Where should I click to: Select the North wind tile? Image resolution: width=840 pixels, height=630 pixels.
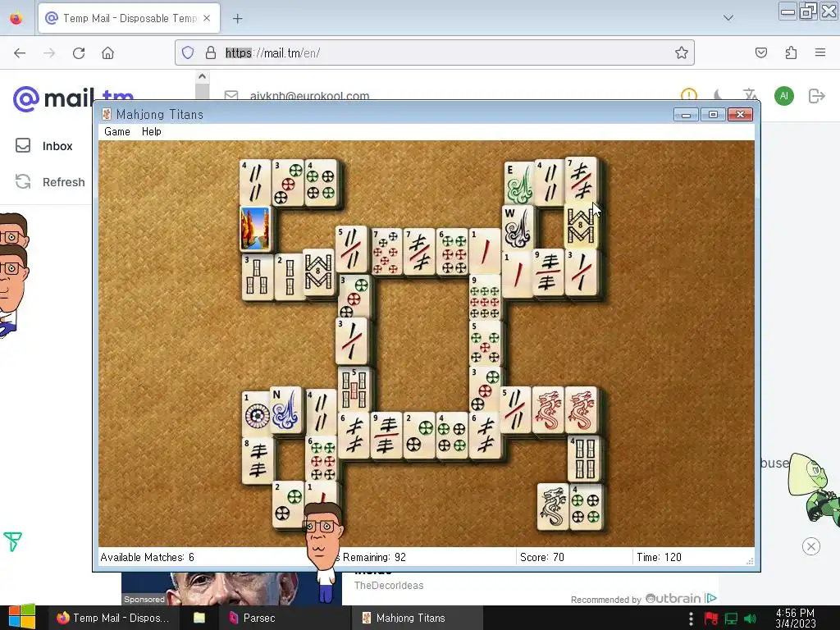click(285, 410)
